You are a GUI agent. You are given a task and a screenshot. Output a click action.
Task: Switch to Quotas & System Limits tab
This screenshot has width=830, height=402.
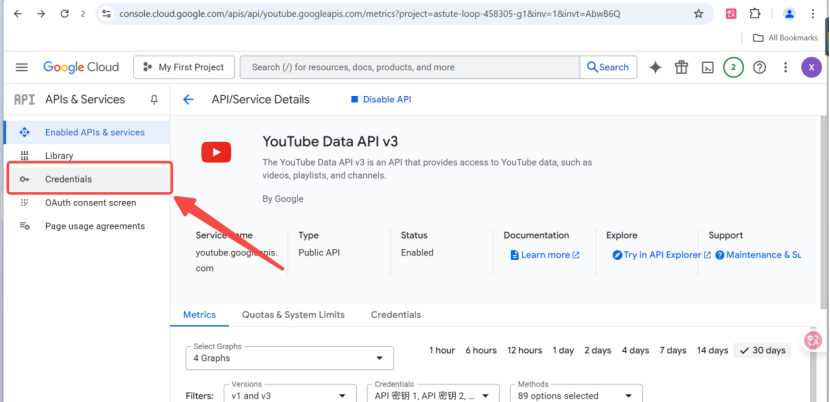293,315
